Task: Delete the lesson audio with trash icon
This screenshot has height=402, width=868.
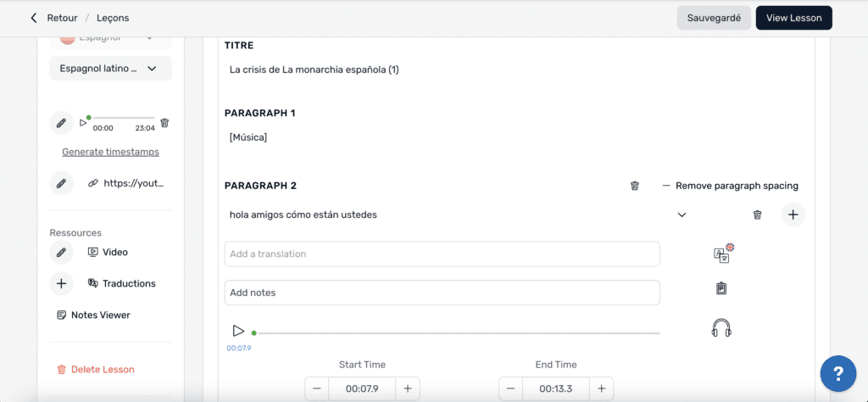Action: tap(164, 123)
